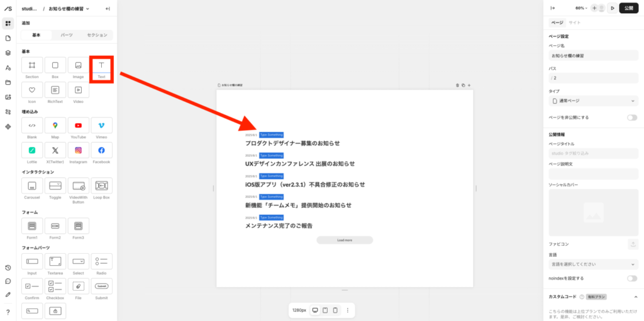Add the Loop Box element
This screenshot has width=644, height=321.
pyautogui.click(x=101, y=186)
